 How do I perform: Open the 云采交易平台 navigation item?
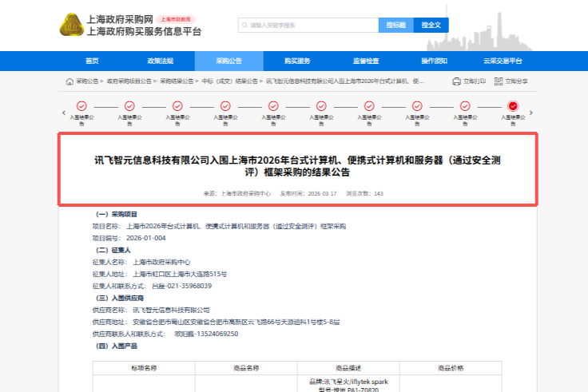pyautogui.click(x=503, y=61)
